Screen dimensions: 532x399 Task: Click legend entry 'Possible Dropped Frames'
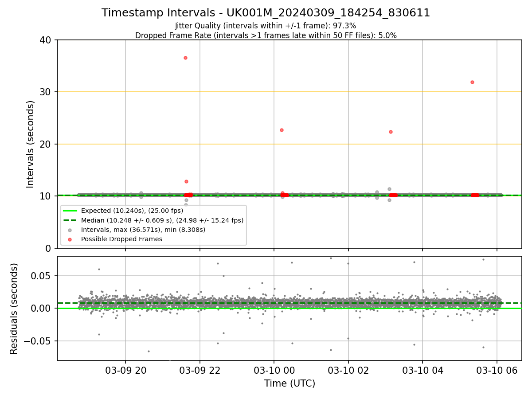pos(121,239)
